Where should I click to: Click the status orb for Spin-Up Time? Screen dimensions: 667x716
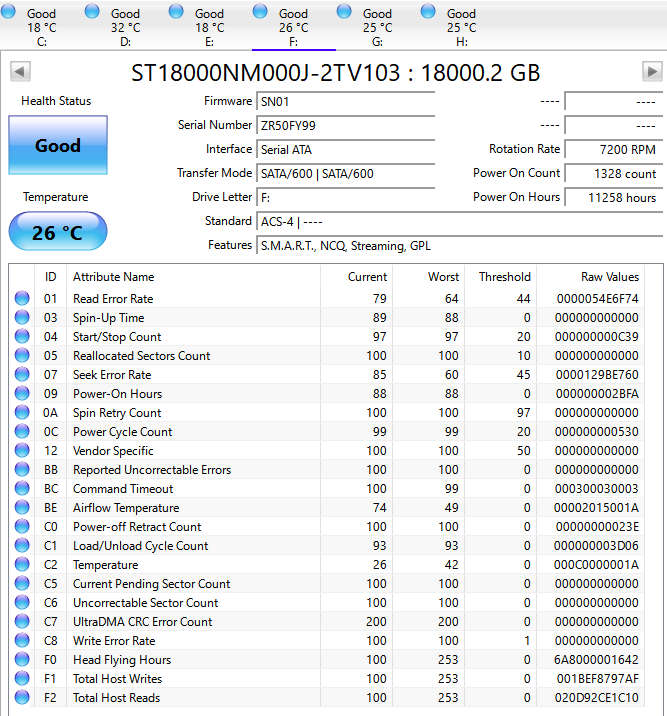pyautogui.click(x=22, y=317)
